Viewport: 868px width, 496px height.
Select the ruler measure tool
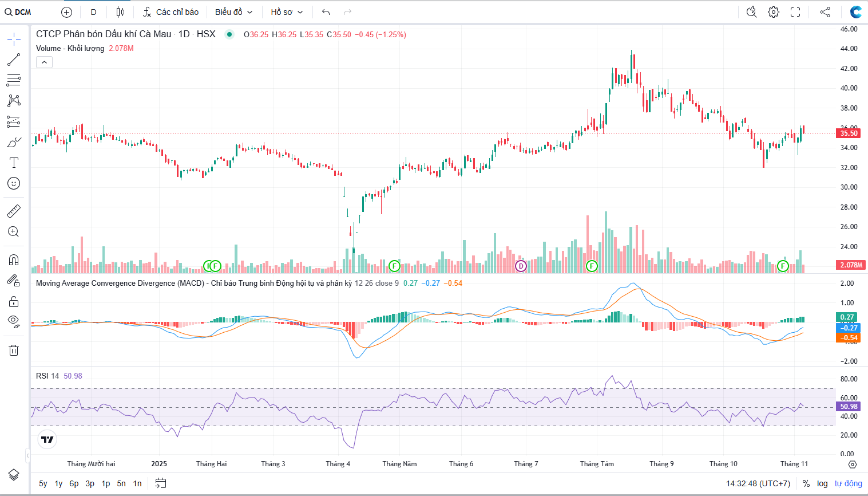(14, 211)
